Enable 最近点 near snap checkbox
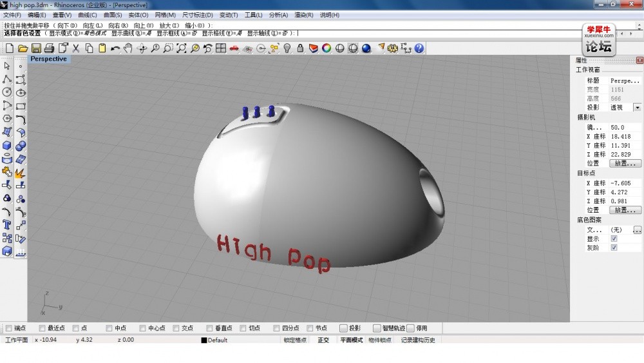The image size is (644, 363). point(42,328)
